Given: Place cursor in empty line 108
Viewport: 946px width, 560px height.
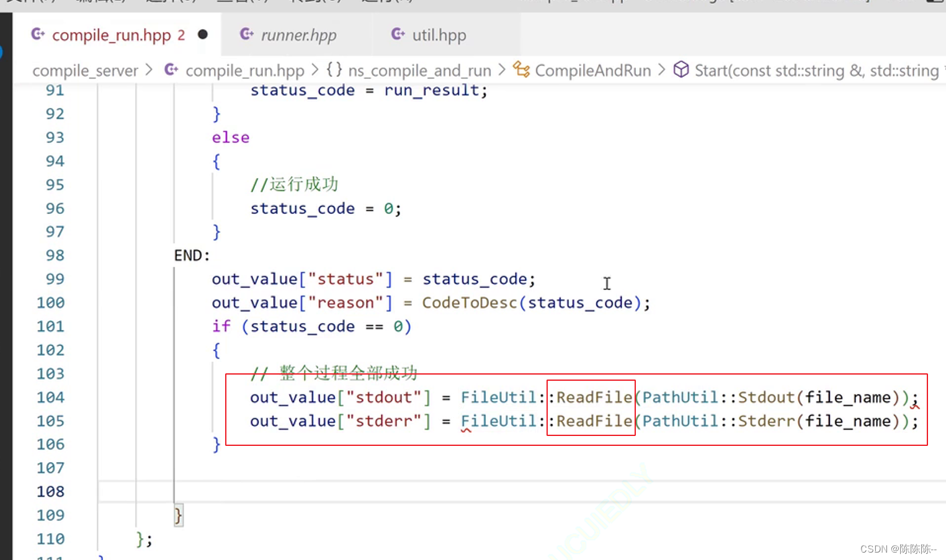Looking at the screenshot, I should (521, 492).
